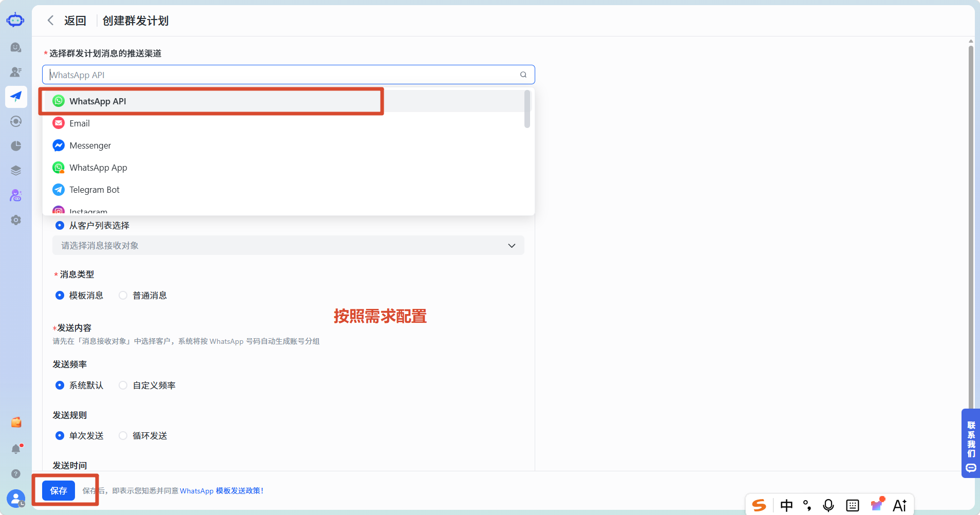Click the Sogou S input method logo
This screenshot has width=980, height=515.
coord(759,506)
